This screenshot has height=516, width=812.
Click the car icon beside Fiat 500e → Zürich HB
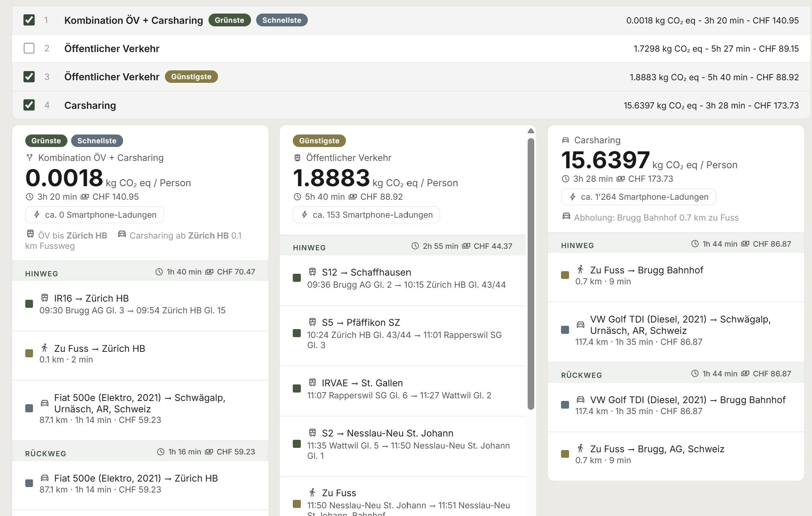coord(45,478)
